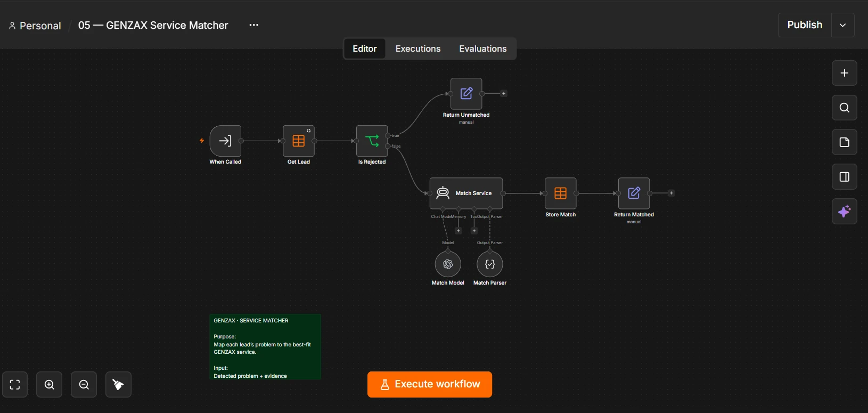Select the green GENZAX Service Matcher sticky note
This screenshot has height=413, width=868.
[x=265, y=347]
